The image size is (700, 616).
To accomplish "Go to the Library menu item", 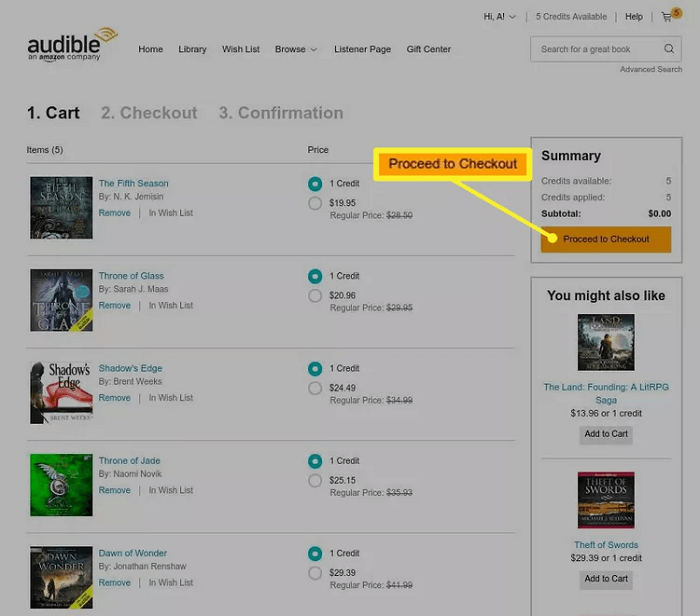I will point(192,49).
